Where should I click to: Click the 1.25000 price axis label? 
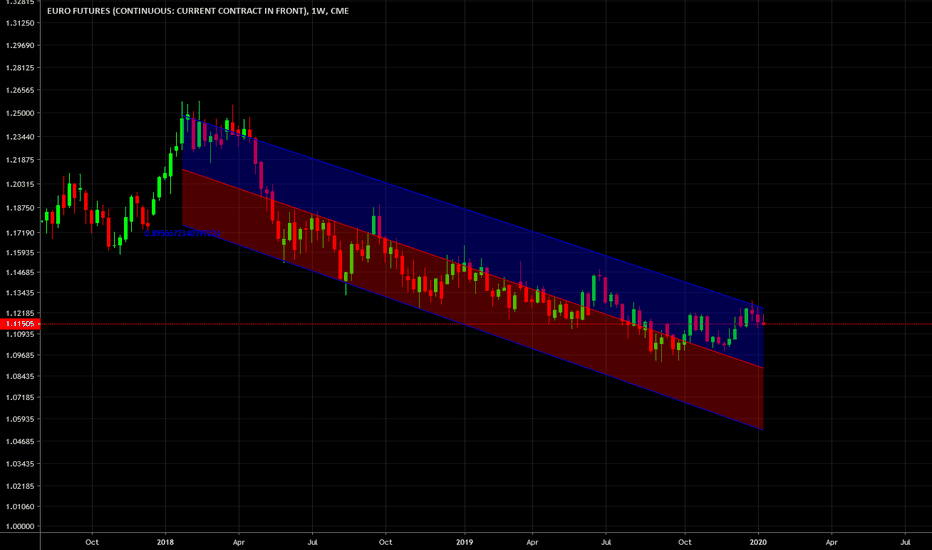pos(20,113)
